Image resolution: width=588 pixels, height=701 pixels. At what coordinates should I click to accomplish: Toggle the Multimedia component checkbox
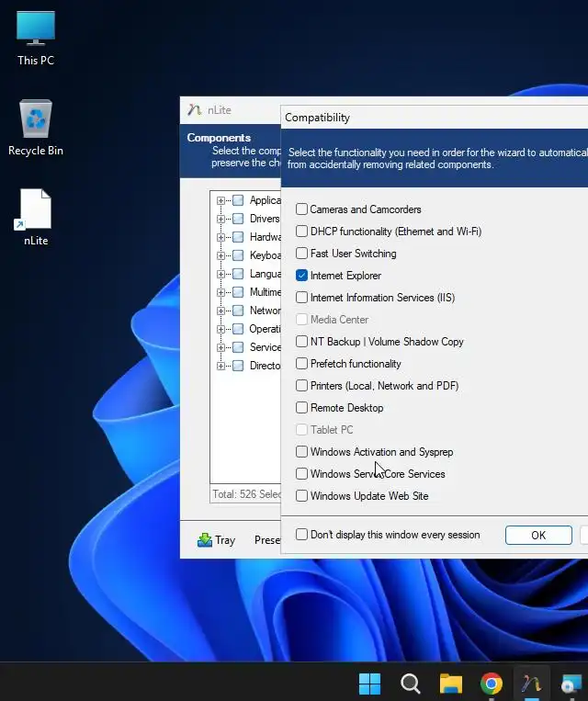click(x=238, y=292)
